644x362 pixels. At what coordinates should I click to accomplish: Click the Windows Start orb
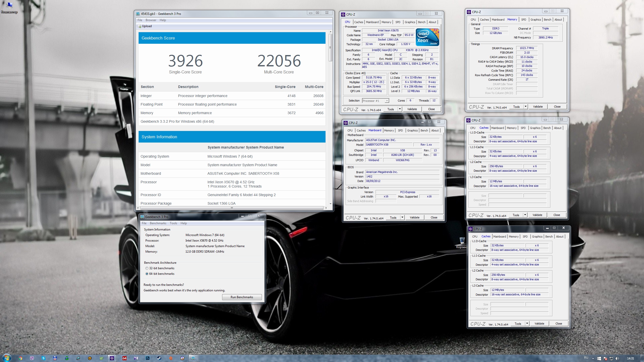click(x=7, y=358)
